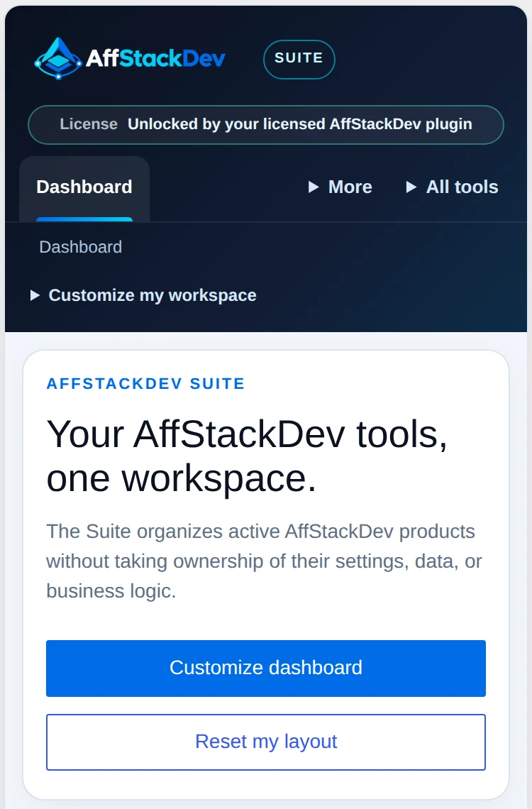Click the Customize dashboard button
Image resolution: width=532 pixels, height=809 pixels.
click(x=266, y=668)
